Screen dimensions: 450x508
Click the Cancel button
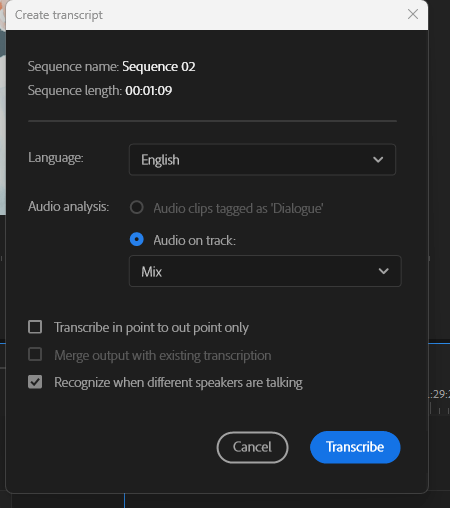[252, 447]
